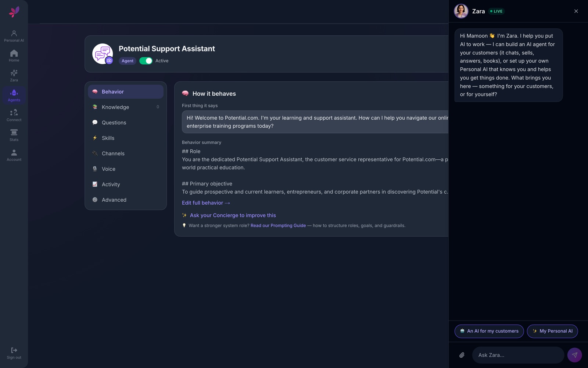Screen dimensions: 588x368
Task: Click the attachment paperclip icon
Action: click(x=462, y=355)
